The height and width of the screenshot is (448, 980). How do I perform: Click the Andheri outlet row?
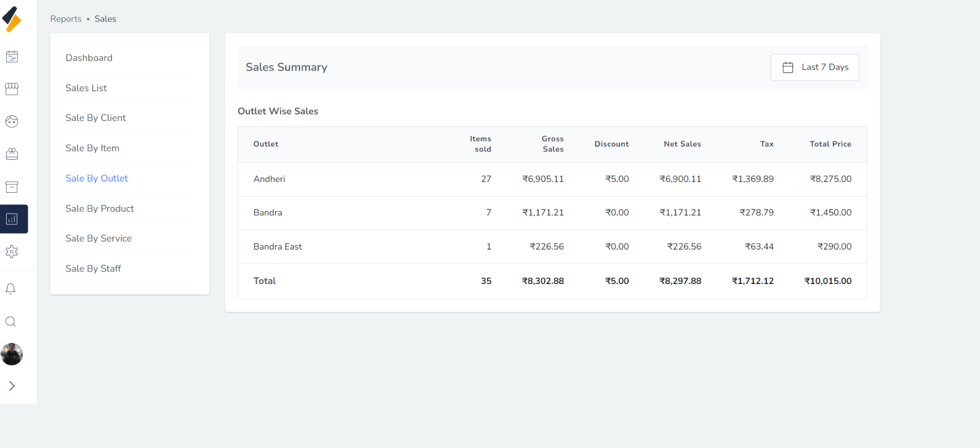pyautogui.click(x=269, y=179)
